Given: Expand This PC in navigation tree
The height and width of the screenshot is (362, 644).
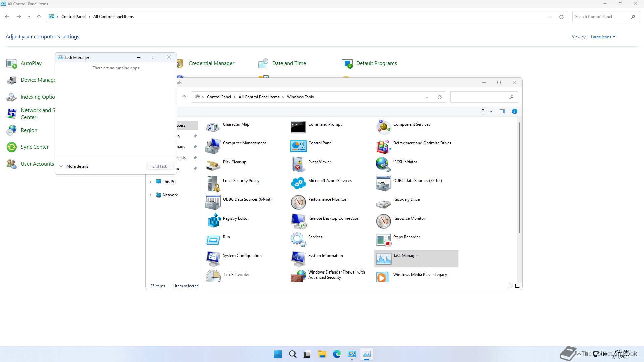Looking at the screenshot, I should point(150,182).
